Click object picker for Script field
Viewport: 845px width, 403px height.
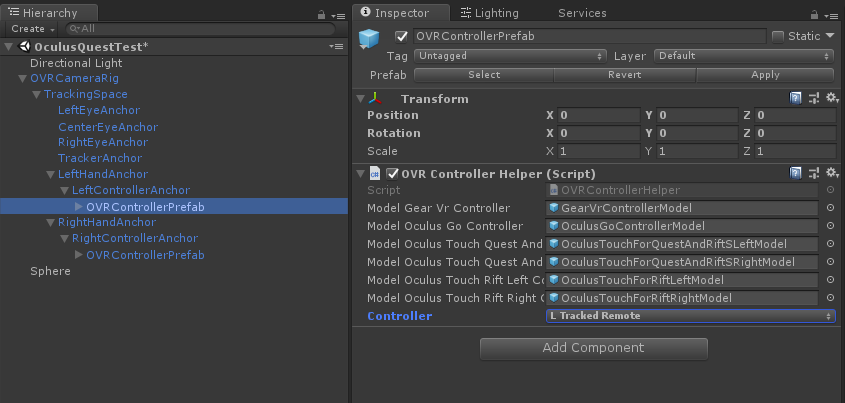[830, 190]
